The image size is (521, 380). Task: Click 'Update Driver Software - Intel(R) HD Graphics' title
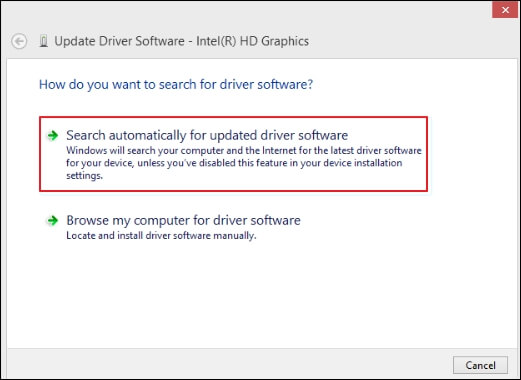pyautogui.click(x=181, y=41)
